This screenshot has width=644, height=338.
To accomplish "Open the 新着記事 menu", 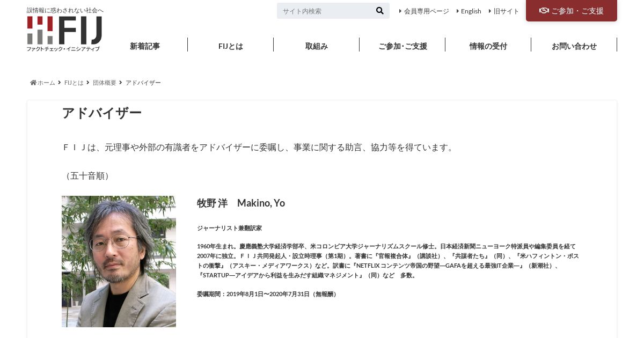I will (145, 46).
